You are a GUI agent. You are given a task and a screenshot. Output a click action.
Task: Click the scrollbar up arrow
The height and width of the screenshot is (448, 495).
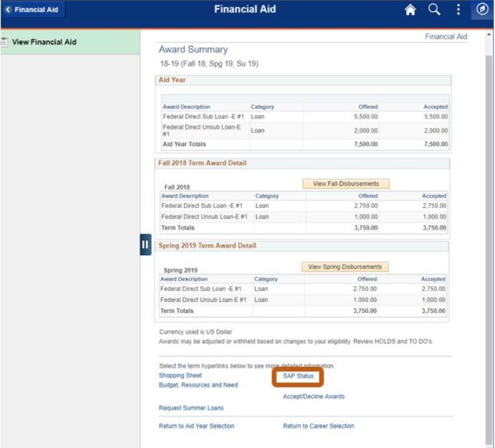point(489,34)
